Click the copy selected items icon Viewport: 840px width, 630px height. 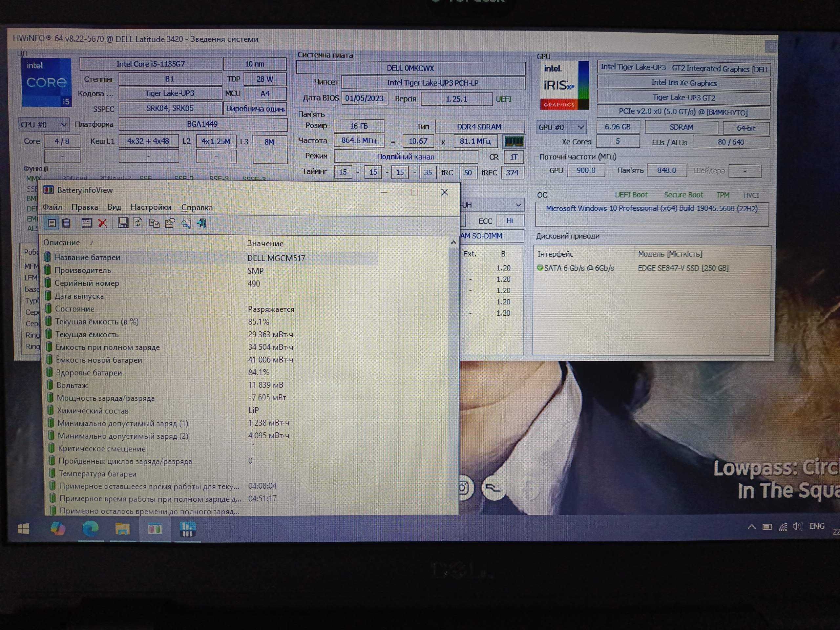pos(154,223)
